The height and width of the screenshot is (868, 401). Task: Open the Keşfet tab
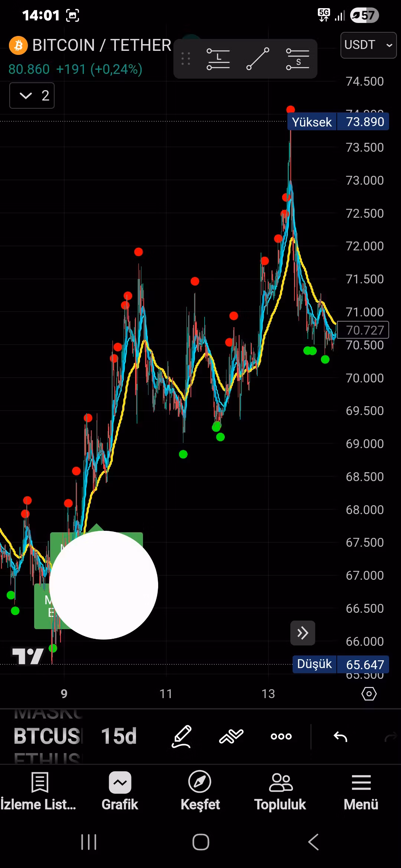[x=200, y=791]
